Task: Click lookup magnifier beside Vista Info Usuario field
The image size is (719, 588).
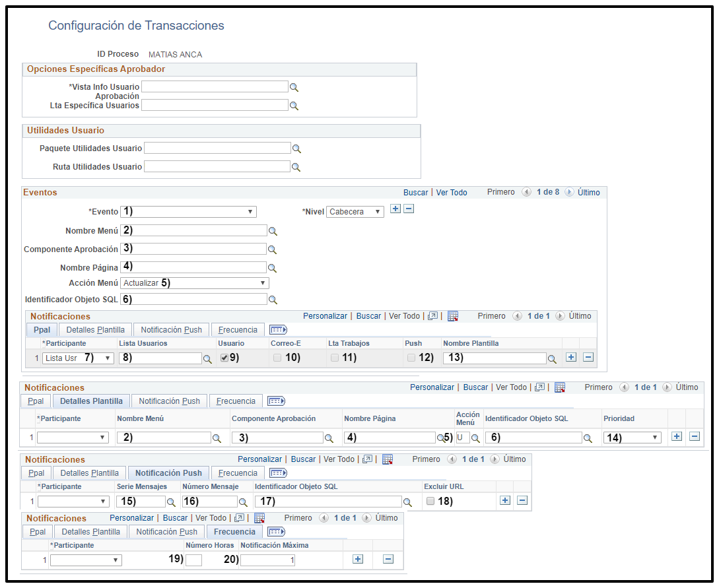Action: click(294, 87)
